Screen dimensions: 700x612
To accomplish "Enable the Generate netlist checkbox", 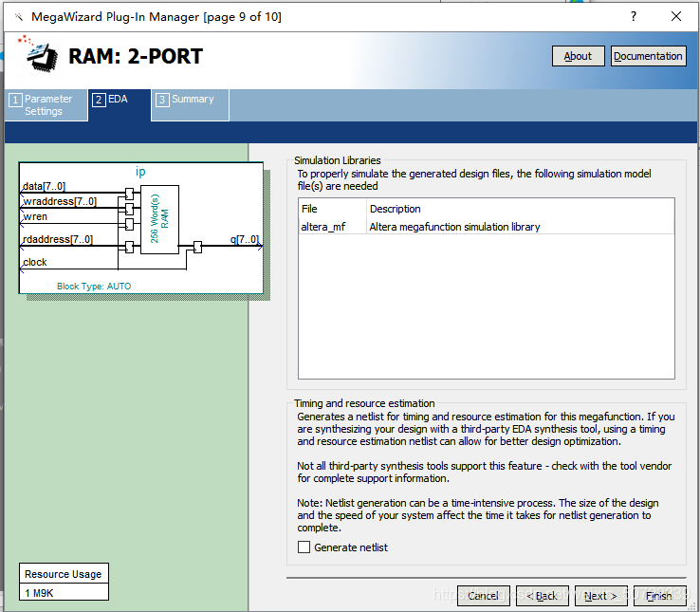I will coord(304,547).
